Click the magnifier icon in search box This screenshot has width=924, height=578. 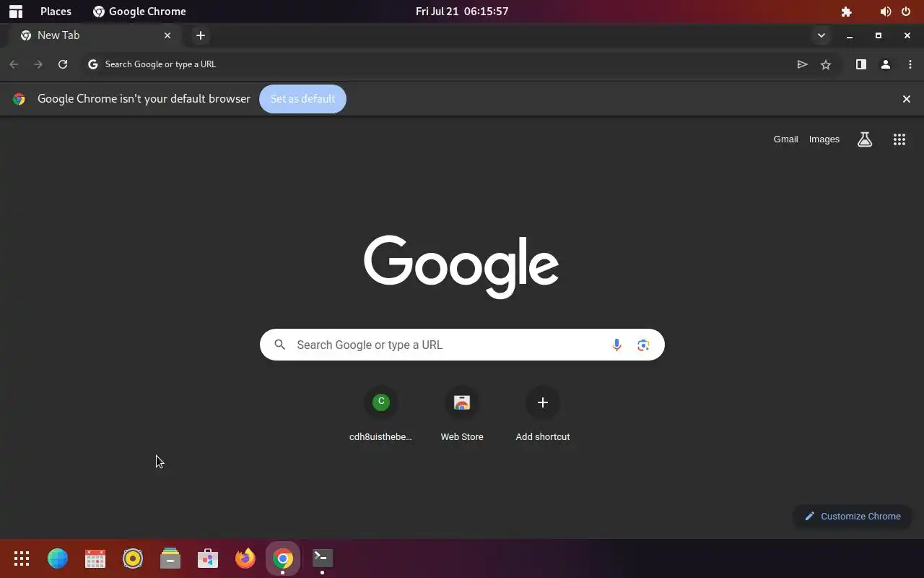[x=280, y=345]
